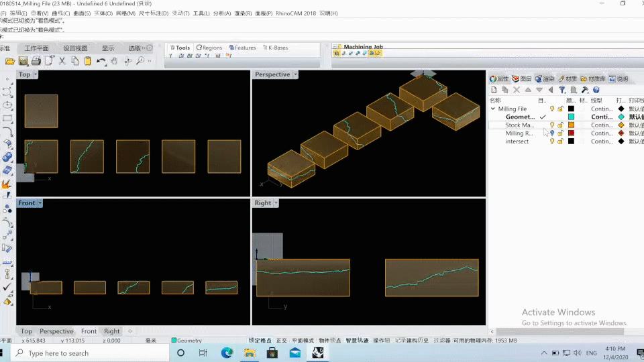This screenshot has width=644, height=362.
Task: Click the Copy icon in main toolbar
Action: click(75, 61)
